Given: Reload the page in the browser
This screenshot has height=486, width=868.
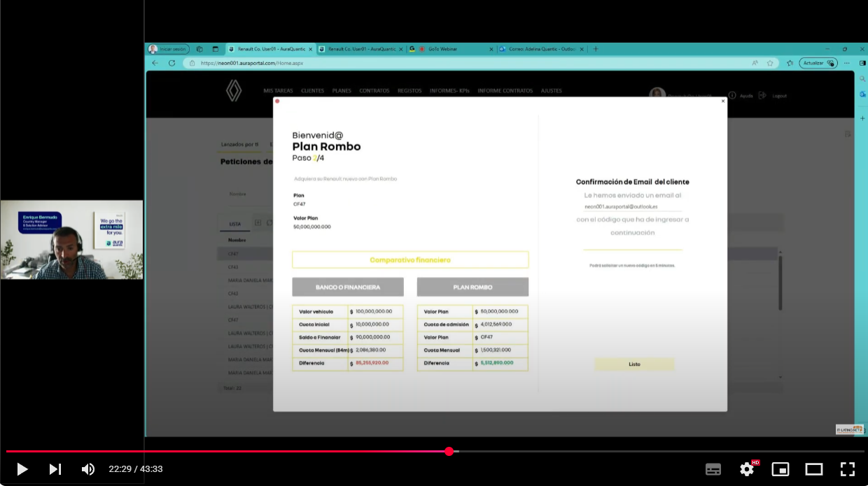Looking at the screenshot, I should (171, 62).
